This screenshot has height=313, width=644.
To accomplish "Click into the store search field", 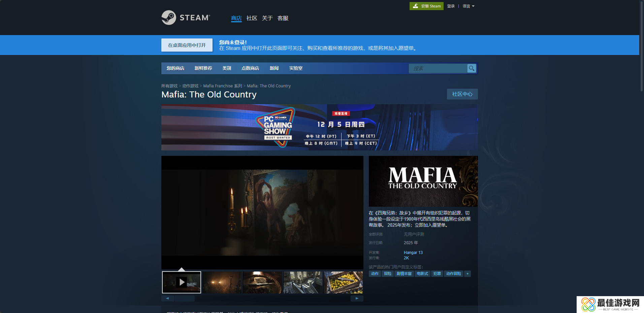I will [x=438, y=68].
